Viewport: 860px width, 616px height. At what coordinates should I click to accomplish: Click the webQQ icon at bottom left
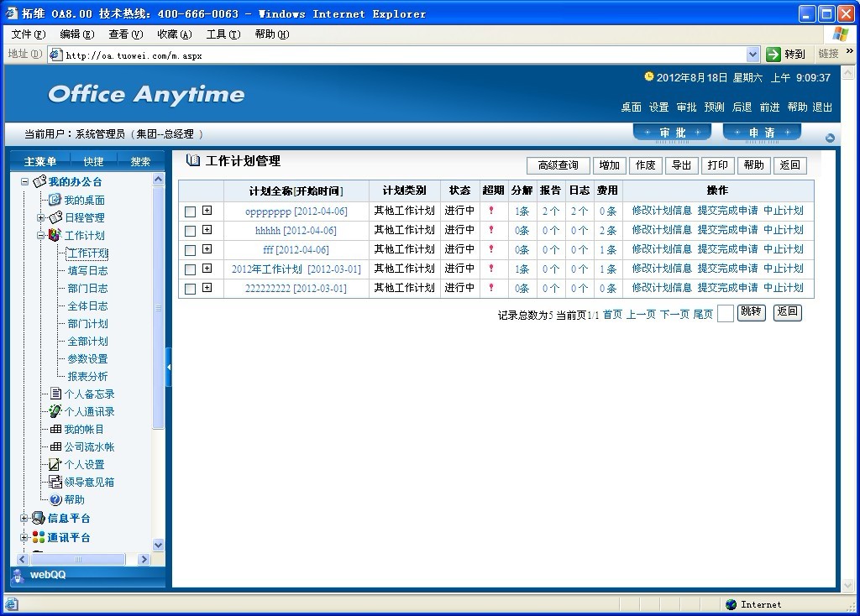click(18, 575)
